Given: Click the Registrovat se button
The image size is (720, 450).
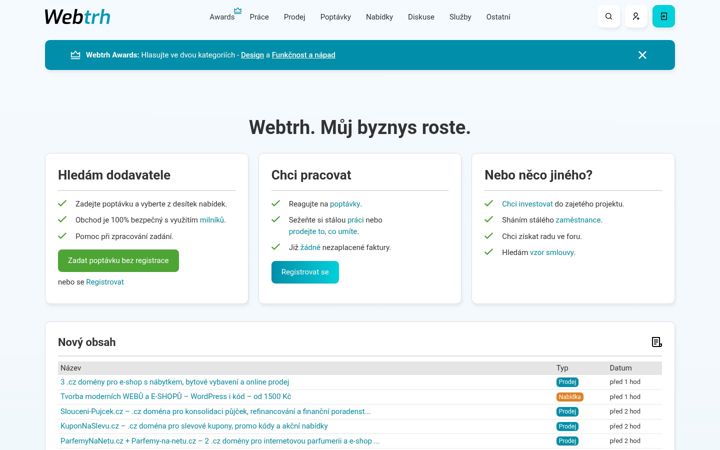Looking at the screenshot, I should (305, 272).
